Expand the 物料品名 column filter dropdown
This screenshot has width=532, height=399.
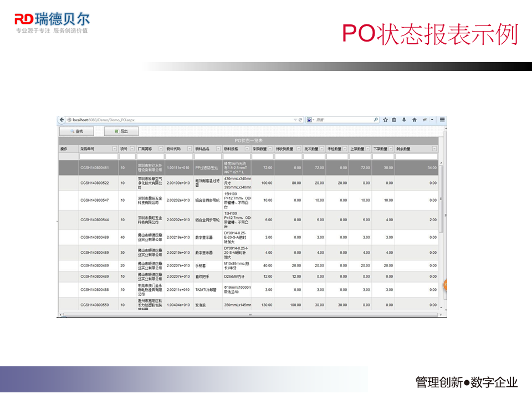(218, 149)
